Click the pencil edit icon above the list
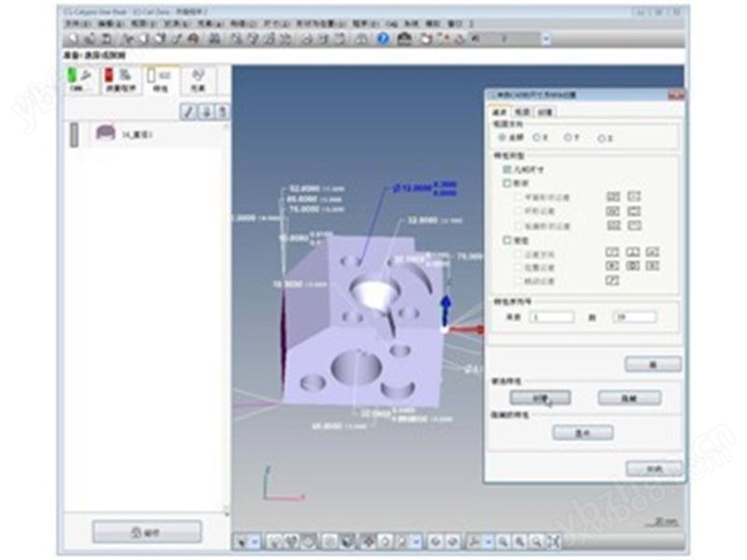 coord(188,112)
